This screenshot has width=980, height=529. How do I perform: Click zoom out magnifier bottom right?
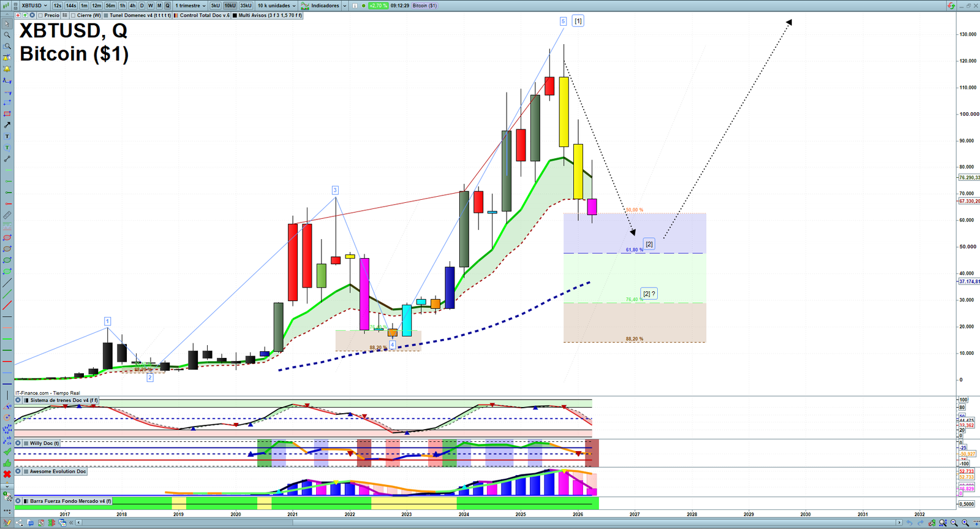coord(954,523)
